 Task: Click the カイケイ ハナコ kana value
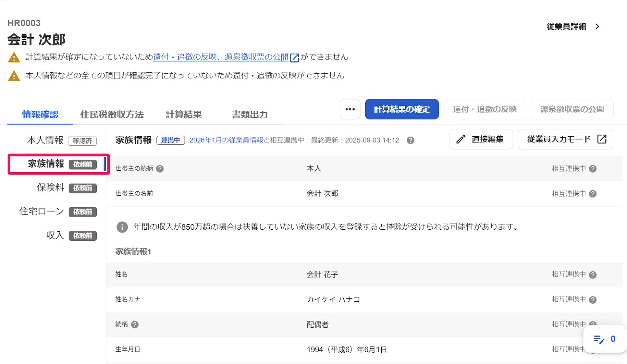[333, 300]
